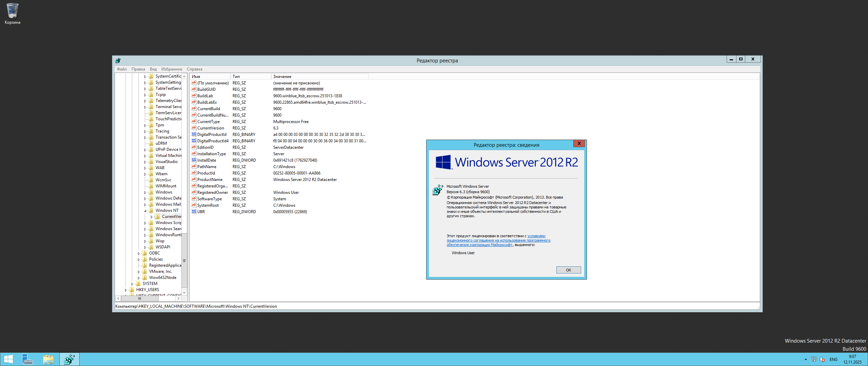
Task: Click the Start button on taskbar
Action: tap(8, 359)
